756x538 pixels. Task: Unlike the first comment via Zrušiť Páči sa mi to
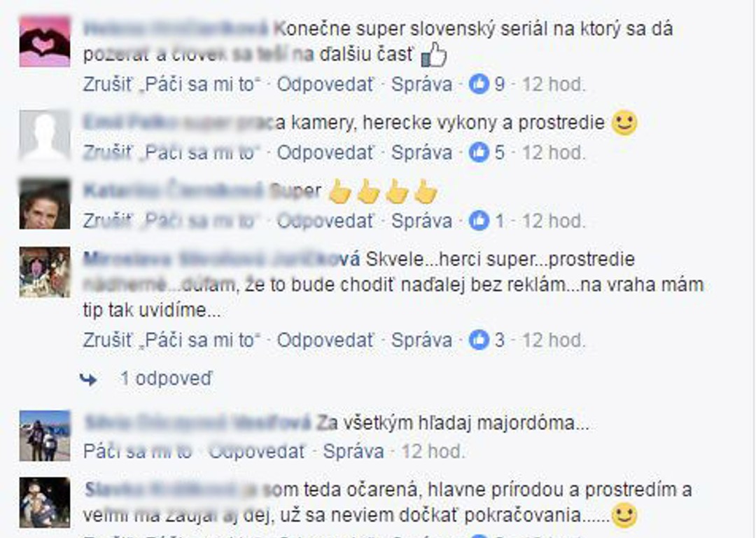click(171, 85)
